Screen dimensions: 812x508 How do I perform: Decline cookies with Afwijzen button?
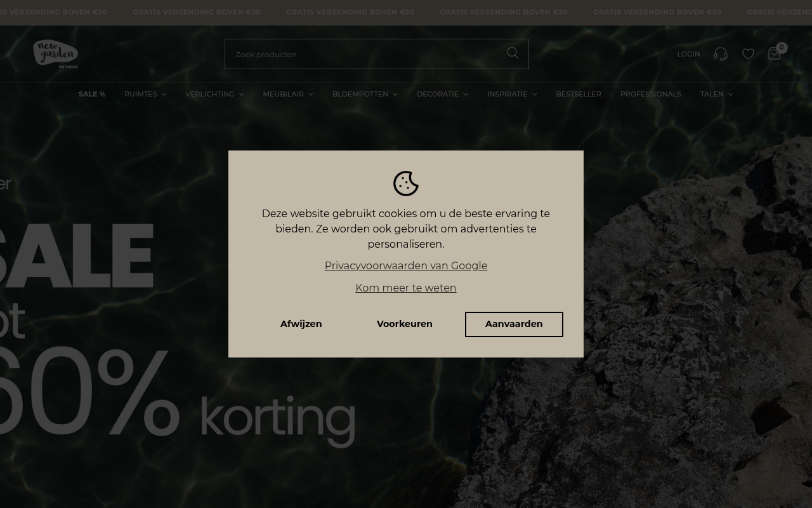[301, 324]
